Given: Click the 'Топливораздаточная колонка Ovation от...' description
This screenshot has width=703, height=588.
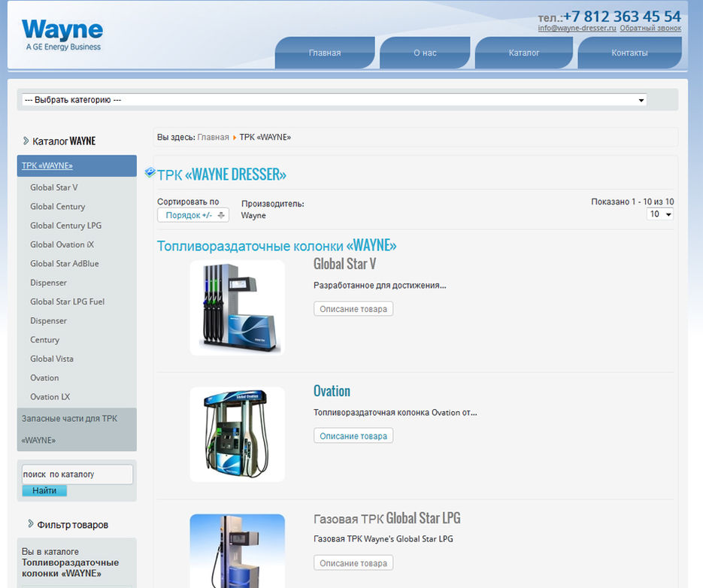Looking at the screenshot, I should click(x=395, y=413).
